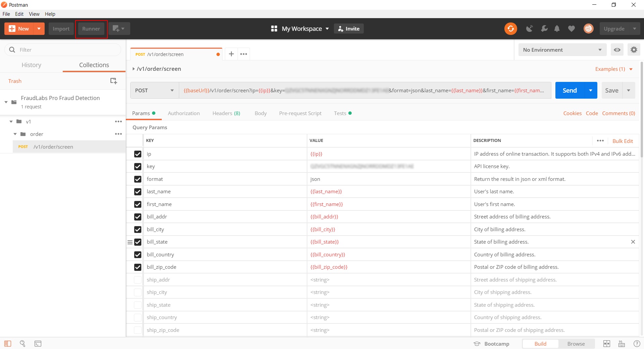Expand the Examples (1) dropdown
This screenshot has width=644, height=349.
point(614,69)
